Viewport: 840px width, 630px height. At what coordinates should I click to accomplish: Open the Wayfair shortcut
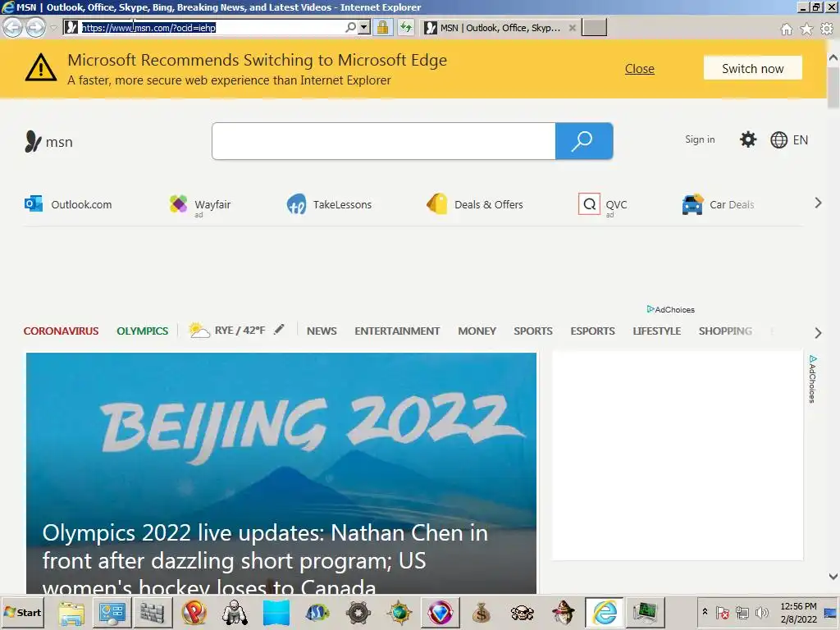tap(200, 204)
